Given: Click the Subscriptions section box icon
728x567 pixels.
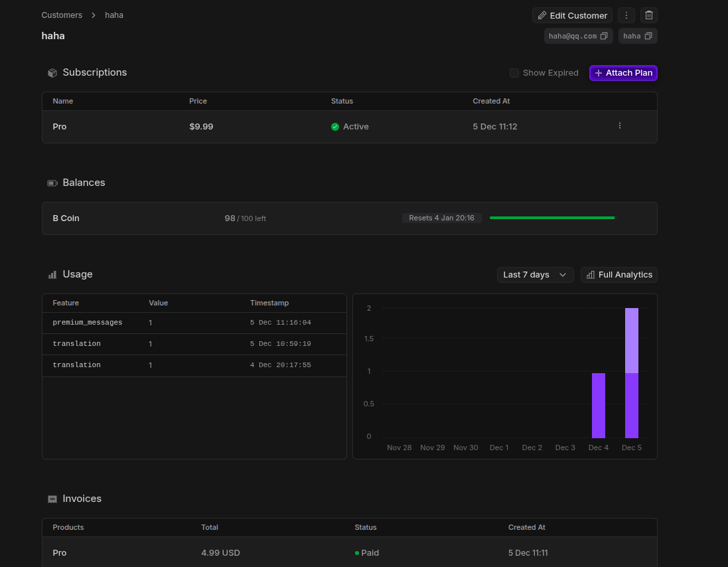Looking at the screenshot, I should point(52,73).
